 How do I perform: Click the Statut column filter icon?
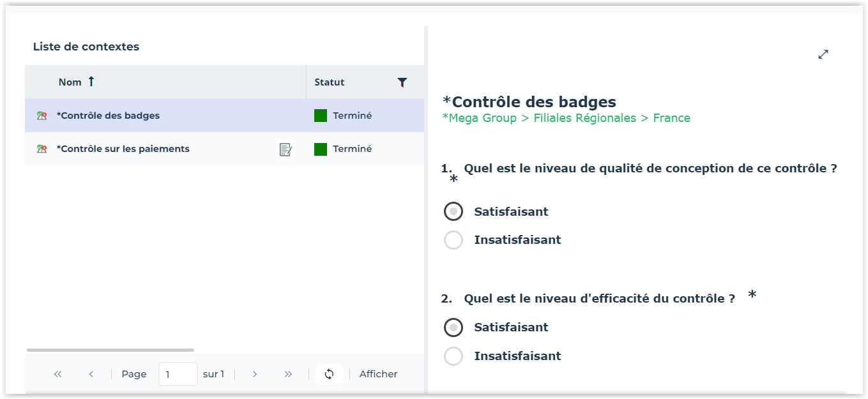[x=402, y=82]
